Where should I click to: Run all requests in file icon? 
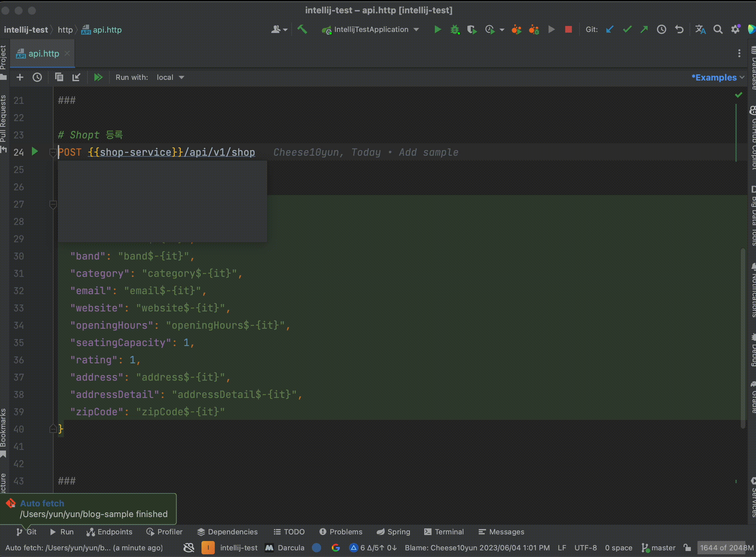coord(98,77)
